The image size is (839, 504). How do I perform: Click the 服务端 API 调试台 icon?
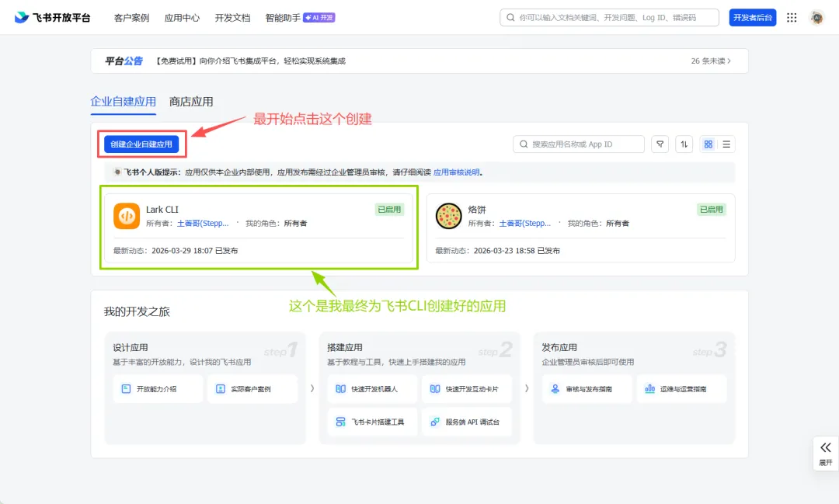(x=435, y=422)
